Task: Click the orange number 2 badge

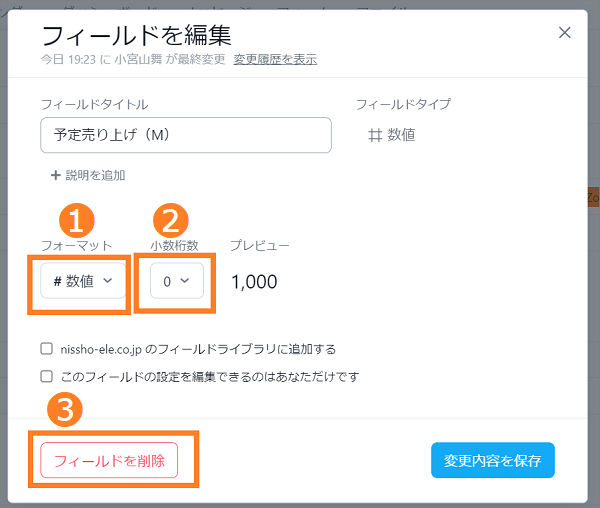Action: 171,221
